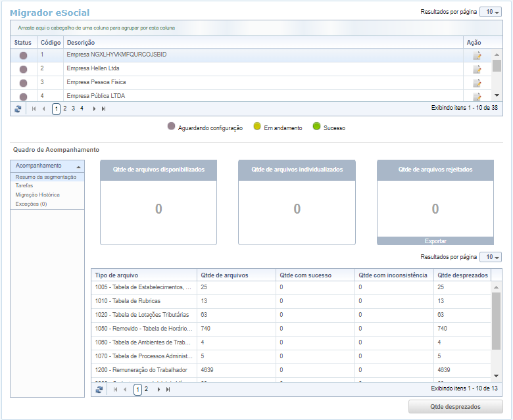Collapse the Acompanhamento panel
The image size is (513, 420).
coord(79,166)
